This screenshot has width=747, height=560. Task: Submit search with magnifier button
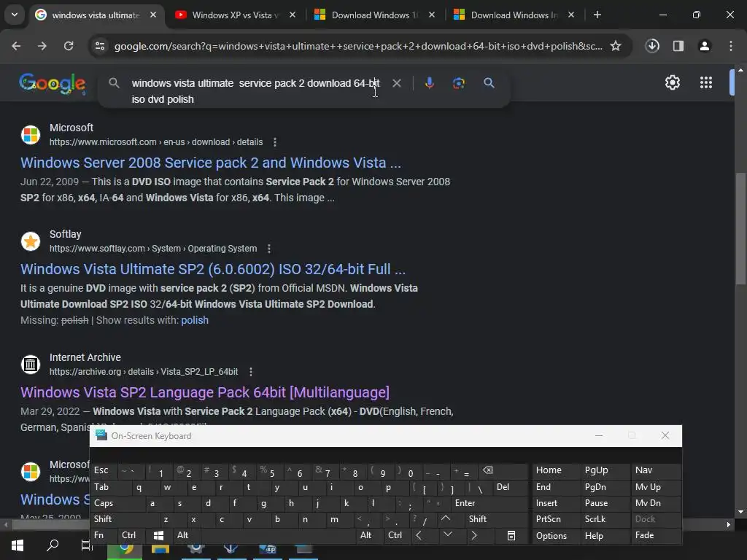[489, 83]
